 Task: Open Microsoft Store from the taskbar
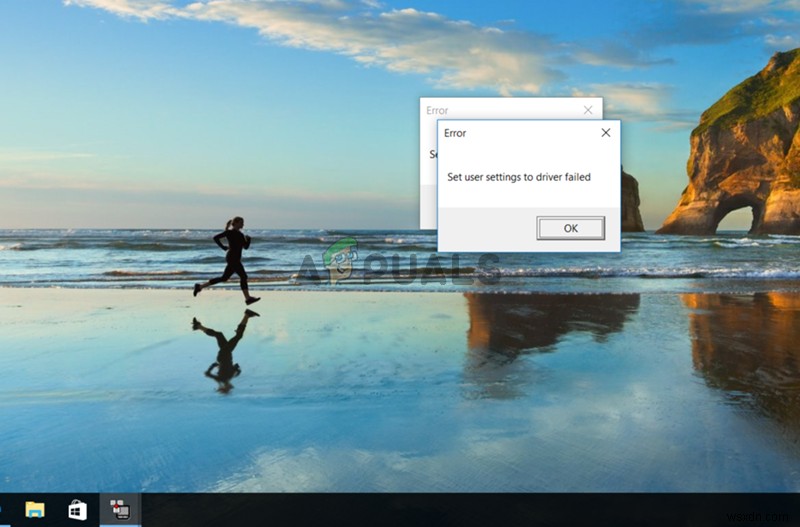pyautogui.click(x=78, y=510)
